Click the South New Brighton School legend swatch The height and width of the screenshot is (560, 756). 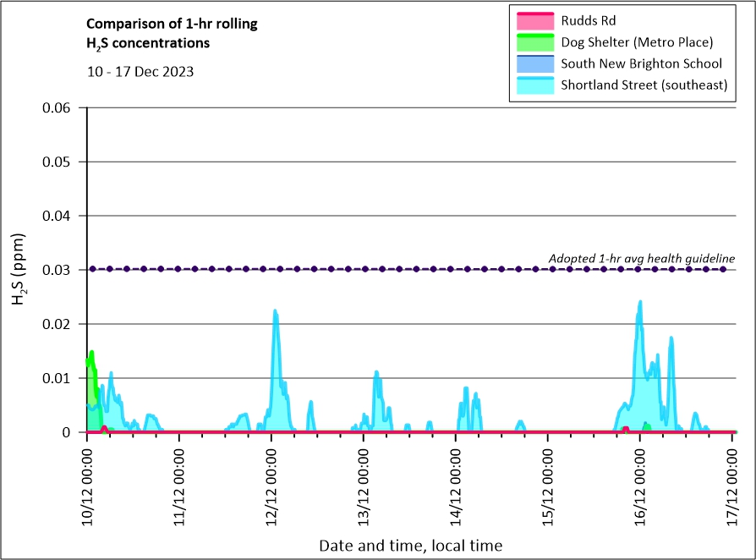533,63
